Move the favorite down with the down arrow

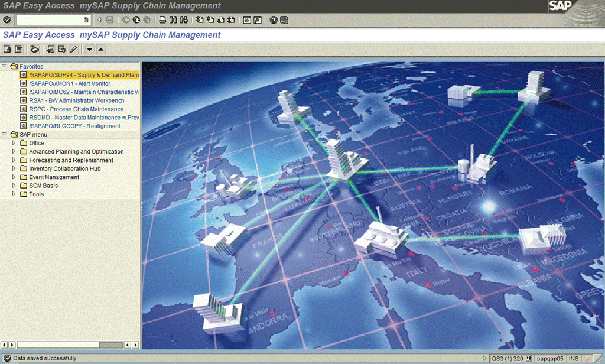click(90, 49)
